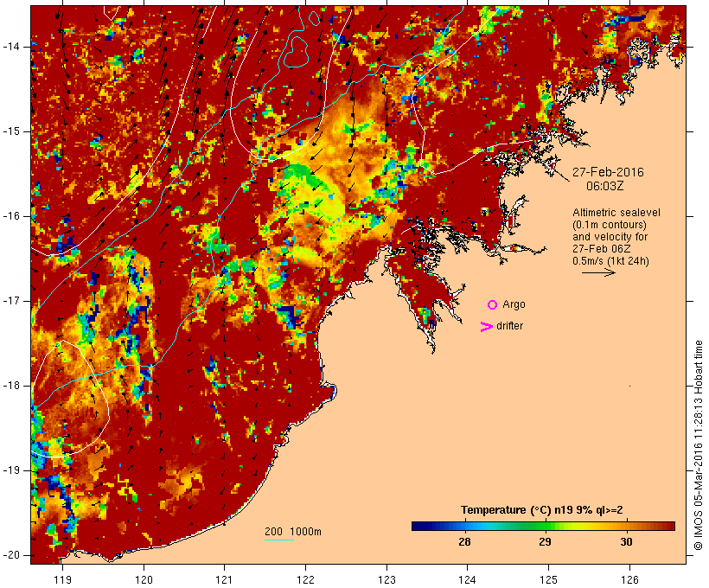This screenshot has height=588, width=709.
Task: Click the '28' color bar tick label
Action: 464,541
